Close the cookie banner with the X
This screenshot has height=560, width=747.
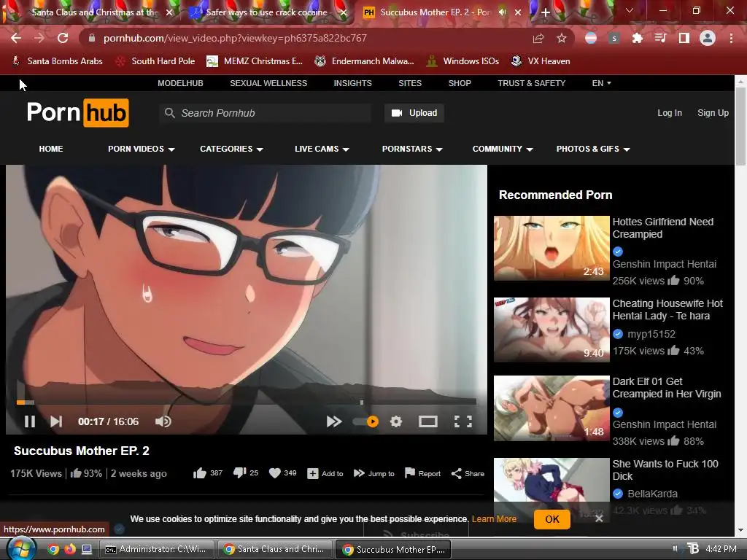[x=599, y=518]
